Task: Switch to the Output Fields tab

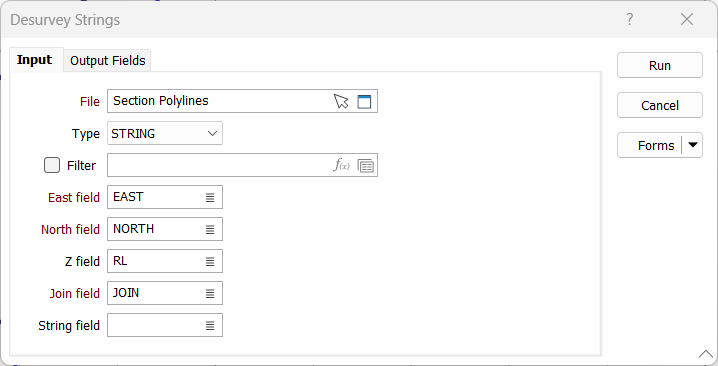Action: coord(108,60)
